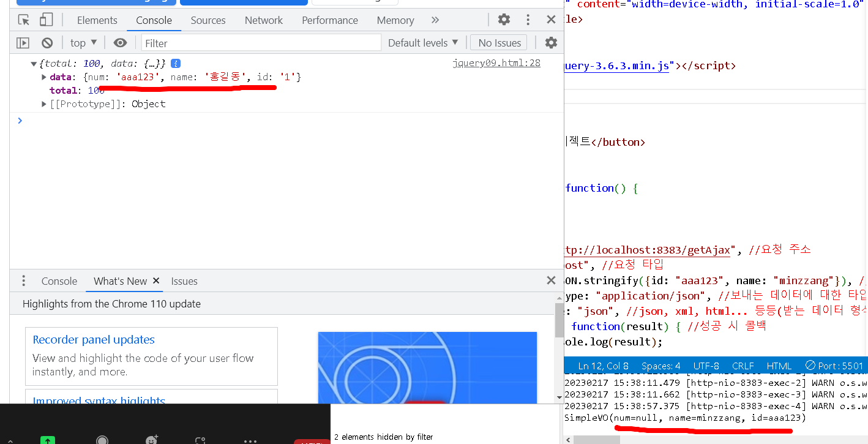Play the What's New video thumbnail

click(x=427, y=367)
